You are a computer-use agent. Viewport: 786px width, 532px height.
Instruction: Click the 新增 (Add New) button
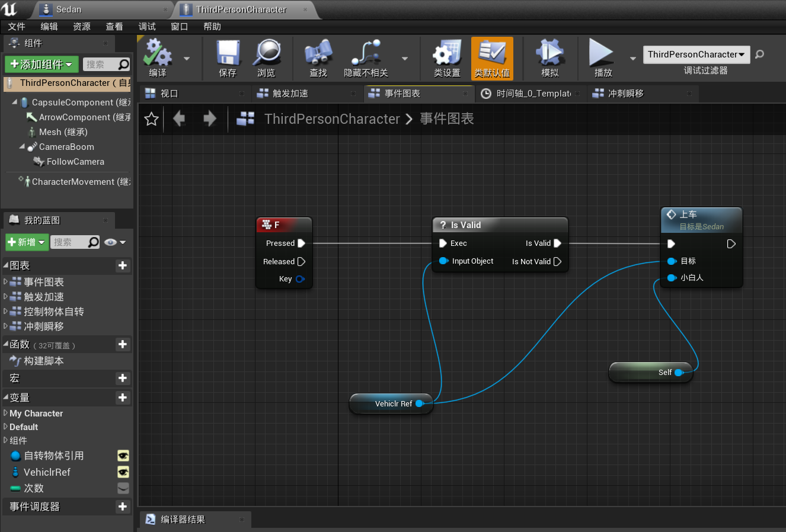pyautogui.click(x=27, y=242)
